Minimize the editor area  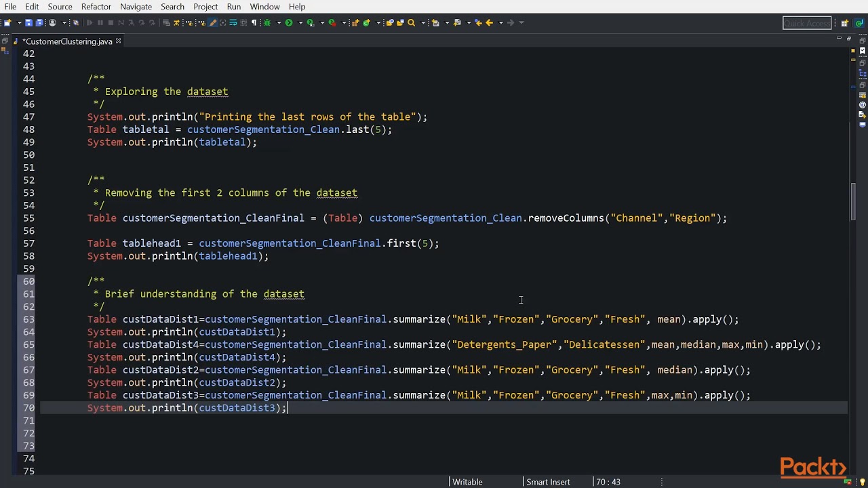[839, 38]
